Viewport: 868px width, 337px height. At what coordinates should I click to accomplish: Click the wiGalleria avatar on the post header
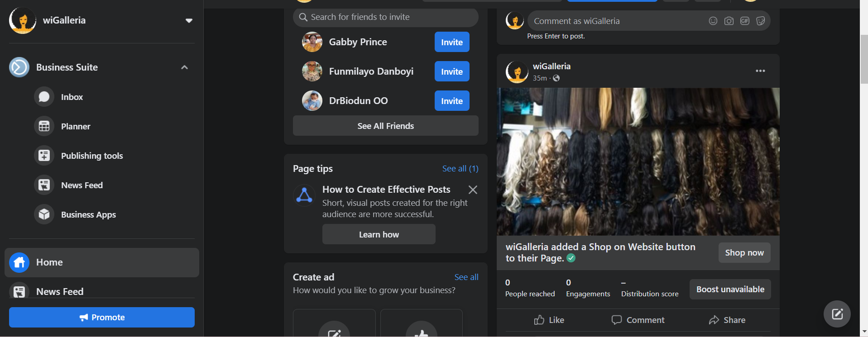coord(517,71)
